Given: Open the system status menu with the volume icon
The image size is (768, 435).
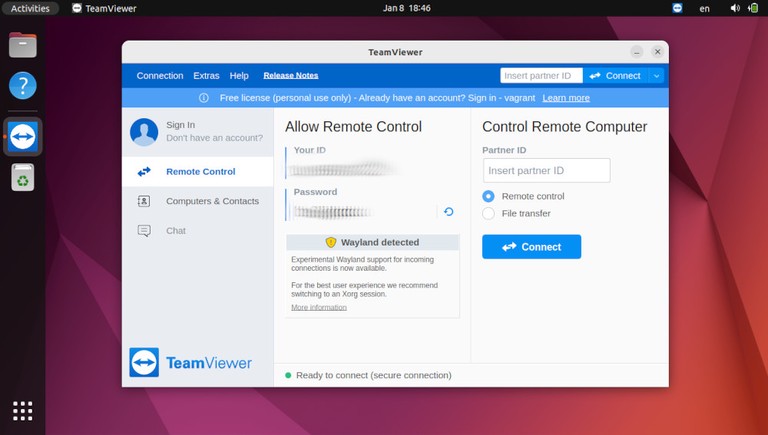Looking at the screenshot, I should point(736,8).
